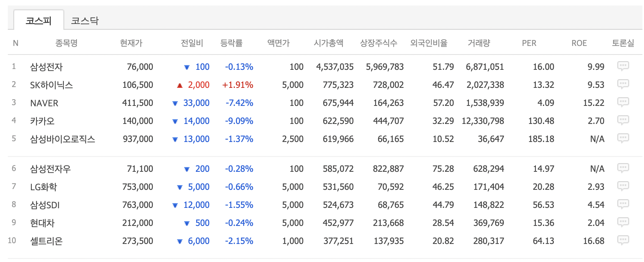The height and width of the screenshot is (262, 644).
Task: Open the 삼성바이오로직스 stock link
Action: 63,139
